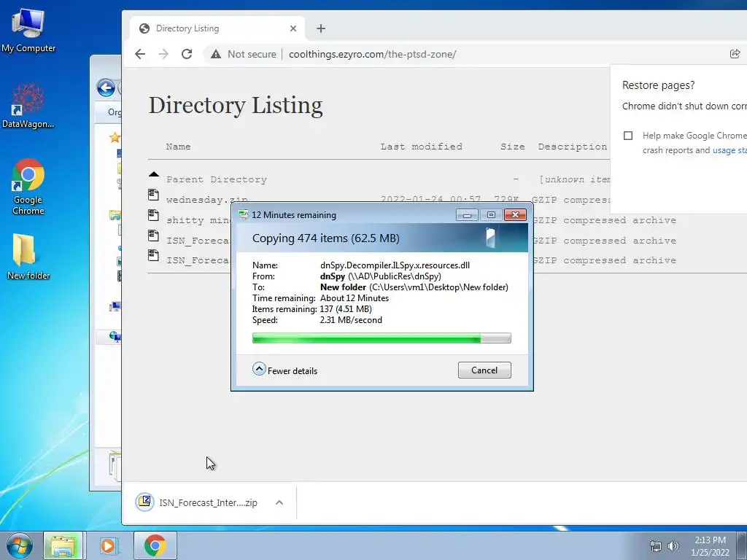Click the copy progress bar

tap(382, 338)
